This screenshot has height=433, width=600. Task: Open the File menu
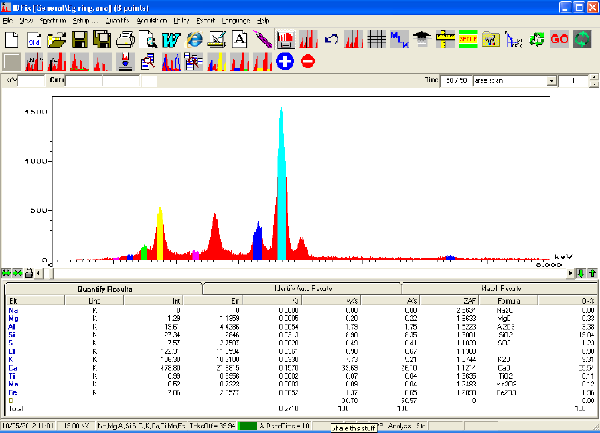[8, 21]
